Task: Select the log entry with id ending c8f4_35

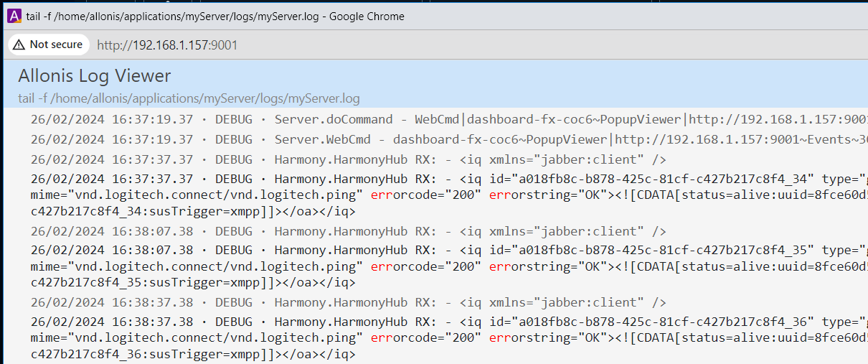Action: click(449, 266)
